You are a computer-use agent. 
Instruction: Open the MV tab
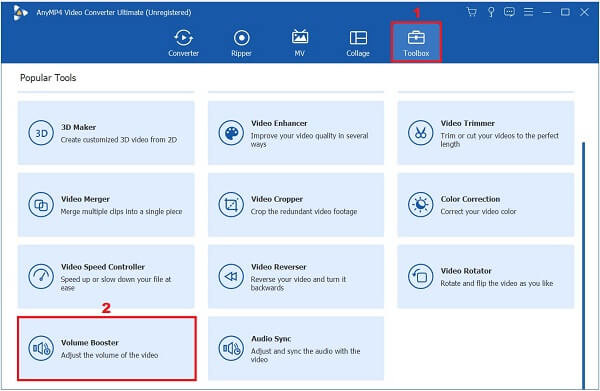pyautogui.click(x=300, y=43)
